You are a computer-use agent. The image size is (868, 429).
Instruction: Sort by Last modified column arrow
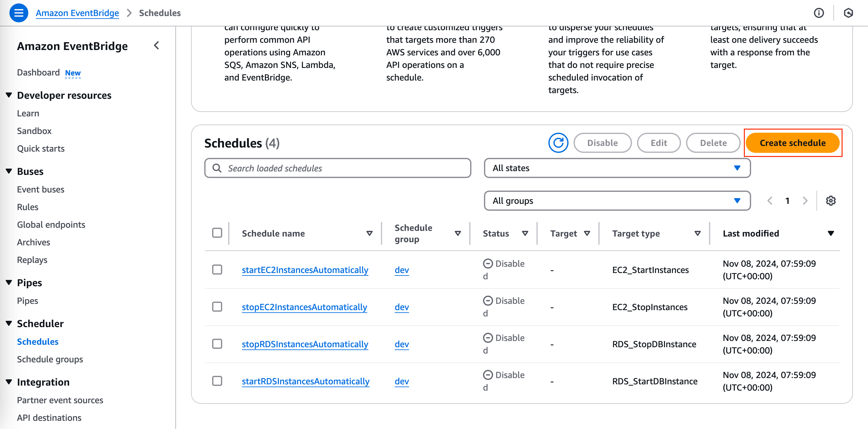pyautogui.click(x=831, y=233)
